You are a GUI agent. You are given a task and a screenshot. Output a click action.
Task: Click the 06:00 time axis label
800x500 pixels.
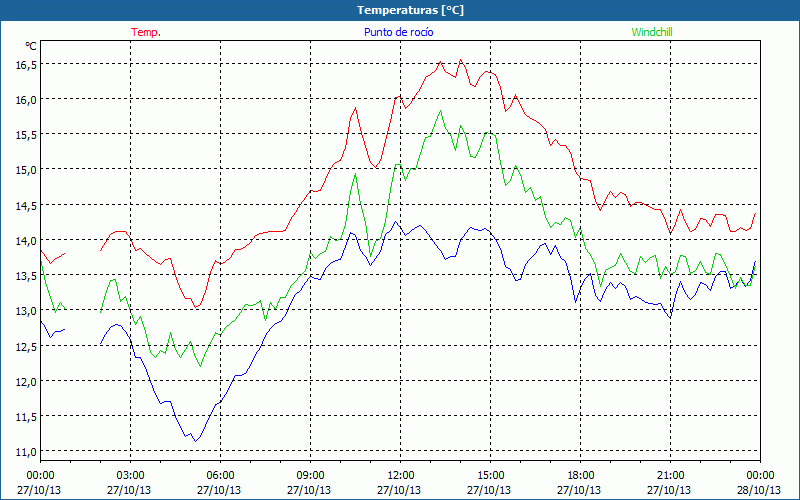coord(220,476)
